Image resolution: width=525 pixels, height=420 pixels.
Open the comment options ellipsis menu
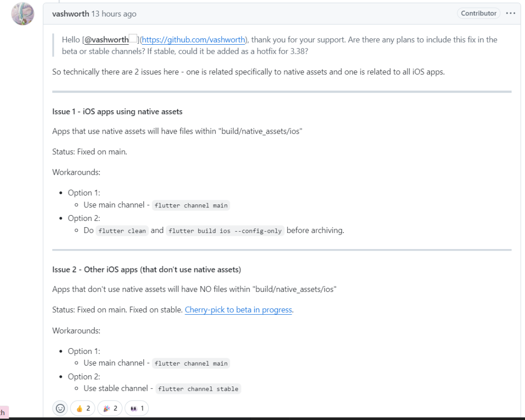click(x=510, y=13)
